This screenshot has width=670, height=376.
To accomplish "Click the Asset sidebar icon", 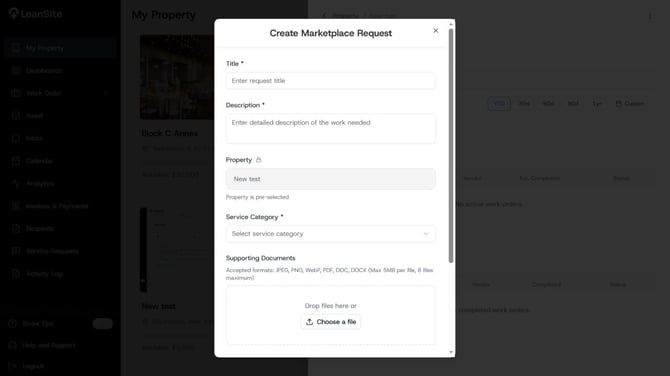I will tap(16, 116).
